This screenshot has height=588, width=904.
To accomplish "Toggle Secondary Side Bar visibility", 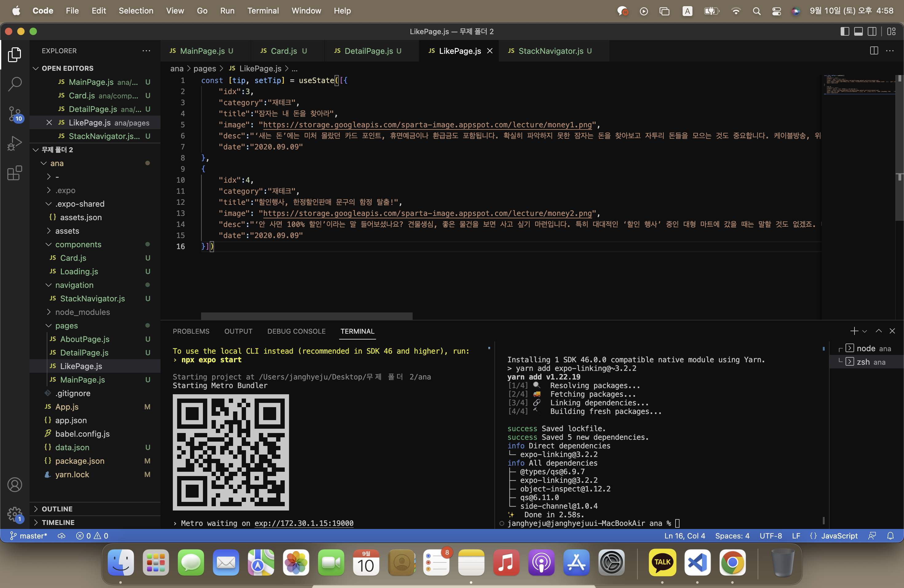I will tap(872, 32).
